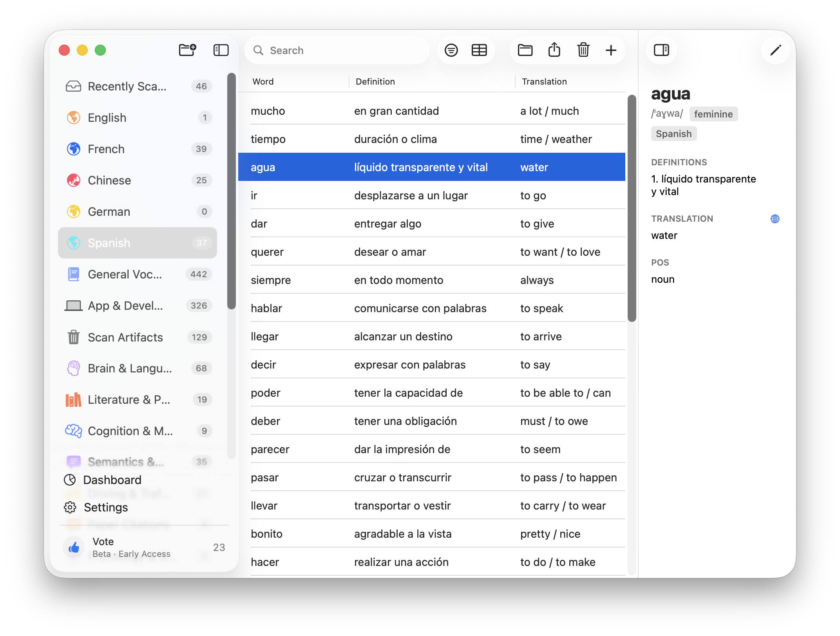Select the row for dar
The image size is (840, 636).
[432, 224]
